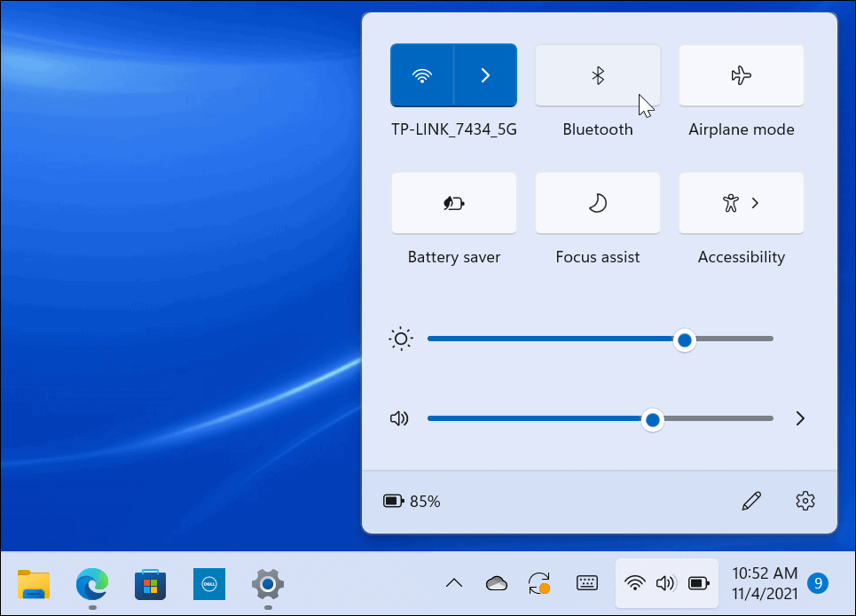The image size is (856, 616).
Task: Expand Wi-Fi network options with the arrow
Action: click(485, 75)
